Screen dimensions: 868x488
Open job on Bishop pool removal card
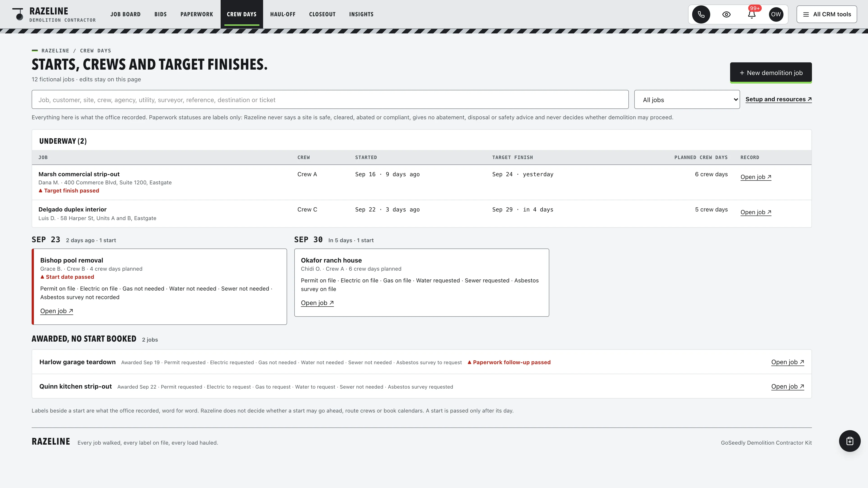tap(57, 311)
